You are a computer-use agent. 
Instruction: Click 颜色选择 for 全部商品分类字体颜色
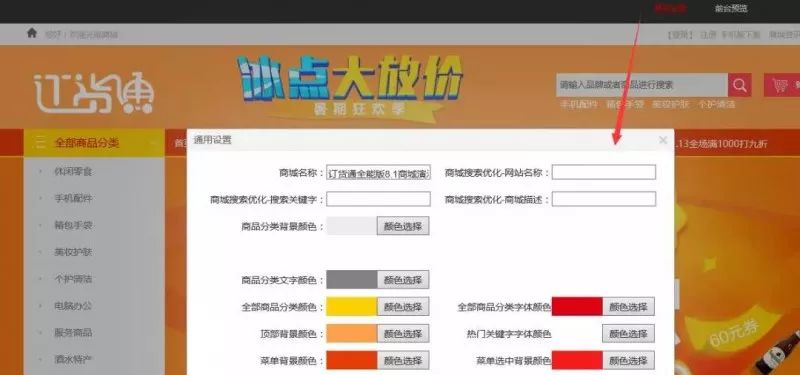629,307
